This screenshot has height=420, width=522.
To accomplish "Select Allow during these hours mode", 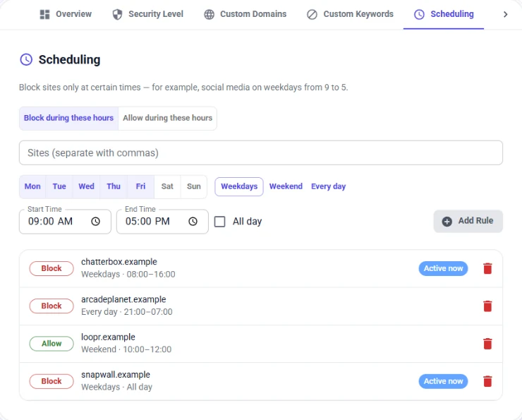I will tap(167, 118).
